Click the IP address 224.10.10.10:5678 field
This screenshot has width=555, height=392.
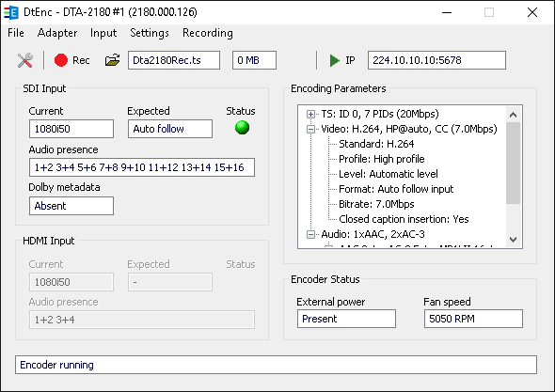pos(436,60)
